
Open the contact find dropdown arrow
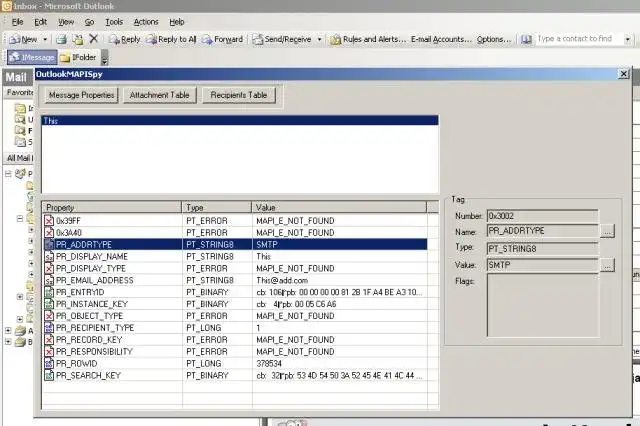click(x=628, y=39)
